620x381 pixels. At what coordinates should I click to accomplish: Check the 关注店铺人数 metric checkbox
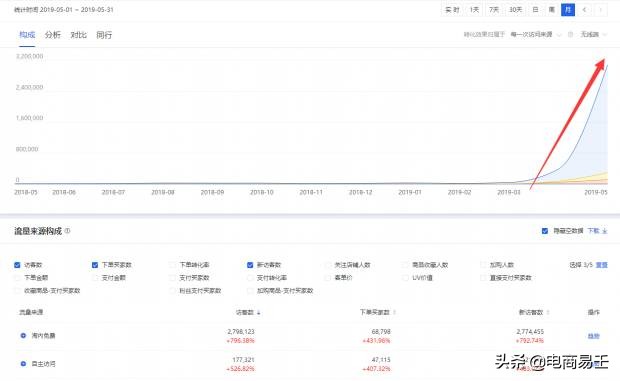point(327,265)
